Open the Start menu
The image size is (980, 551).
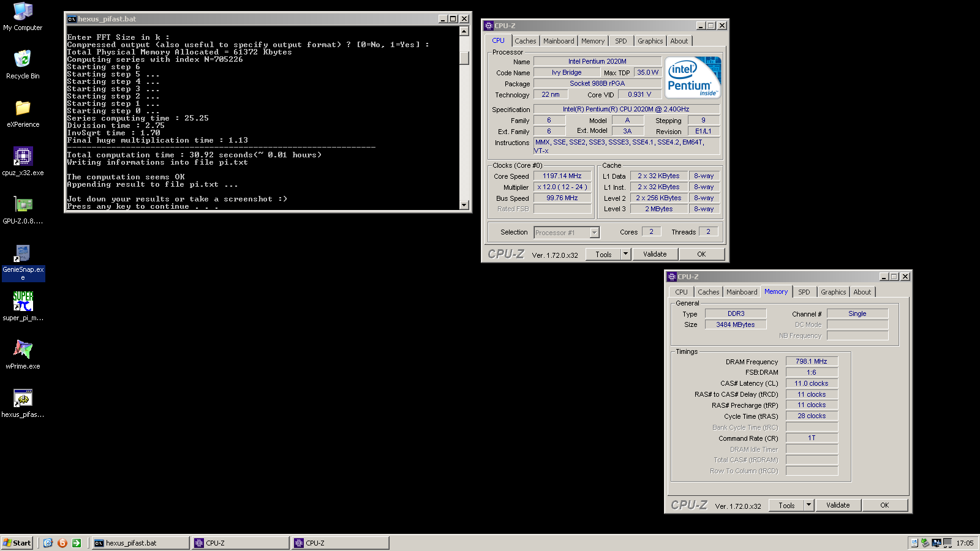click(17, 543)
